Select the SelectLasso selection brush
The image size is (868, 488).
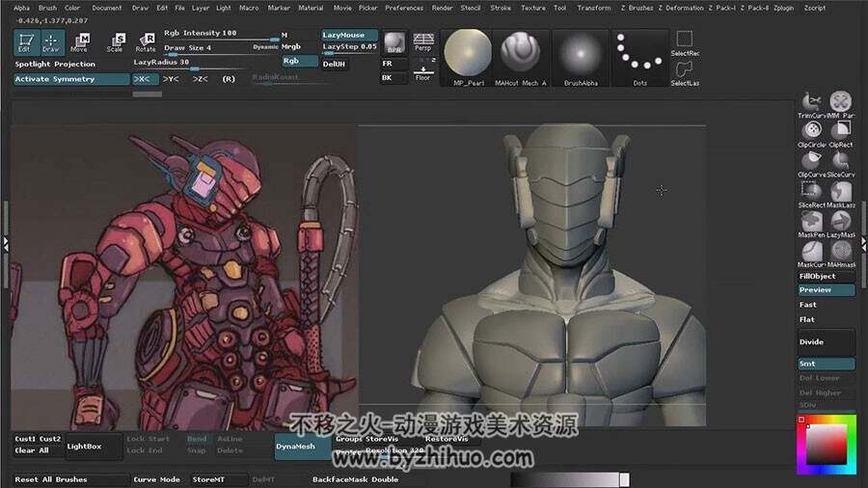point(685,73)
